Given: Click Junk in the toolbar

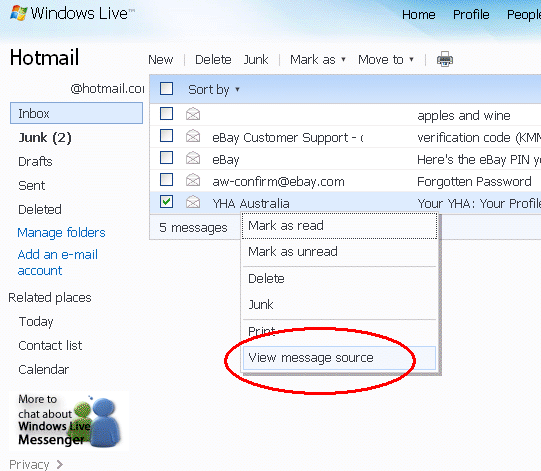Looking at the screenshot, I should pyautogui.click(x=256, y=60).
